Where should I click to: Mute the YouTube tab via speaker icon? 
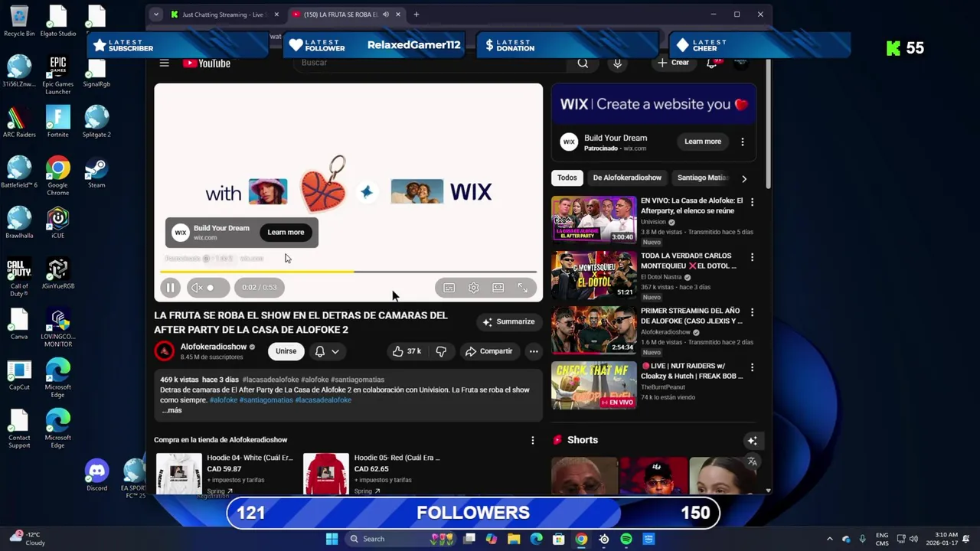click(x=385, y=15)
